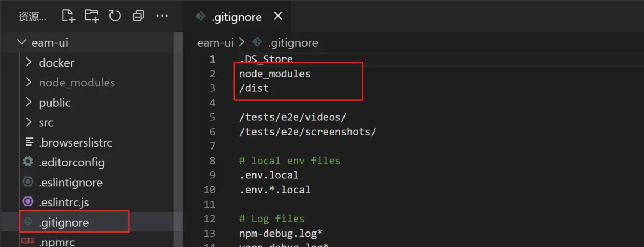Open the .eslintignore file
This screenshot has height=247, width=644.
click(70, 183)
